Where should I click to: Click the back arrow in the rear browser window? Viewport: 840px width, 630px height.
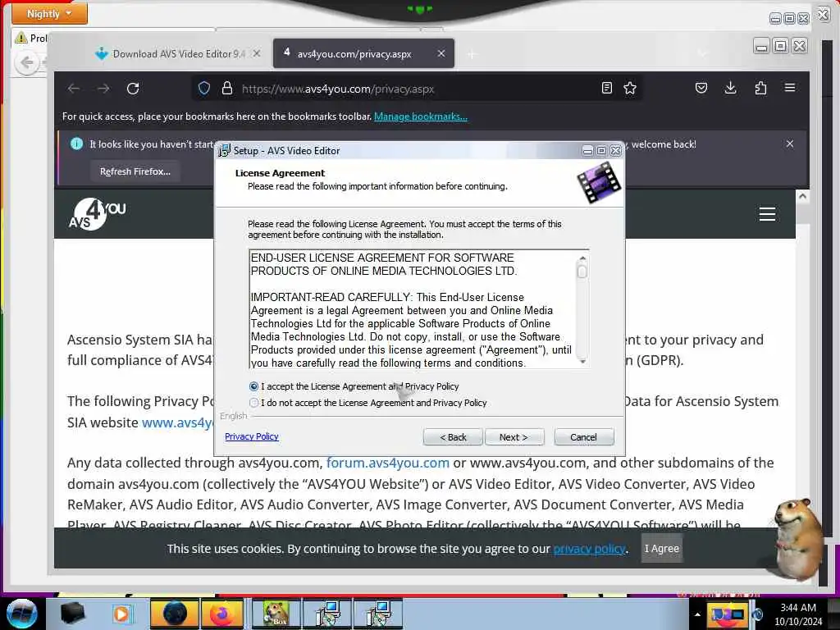coord(26,62)
